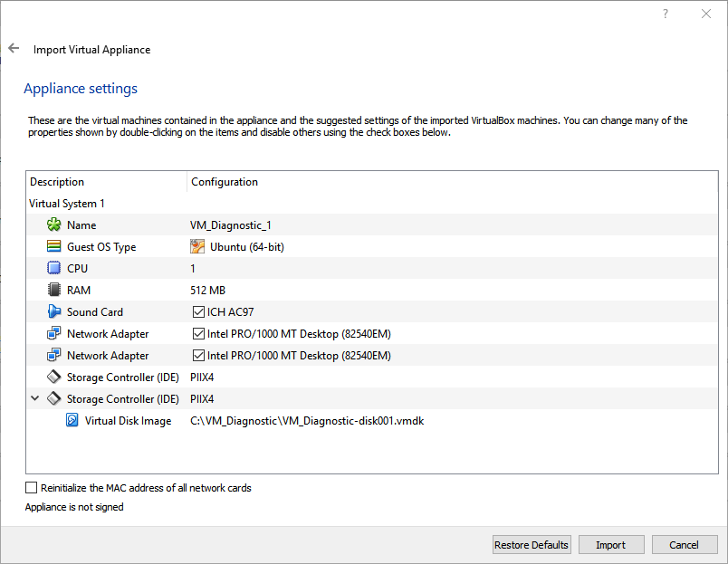Enable Reinitialize the MAC address checkbox
Viewport: 728px width, 564px height.
[x=31, y=487]
